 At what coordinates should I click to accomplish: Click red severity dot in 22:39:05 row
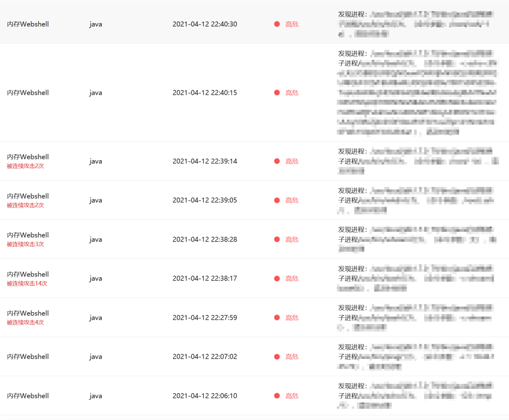click(x=277, y=200)
